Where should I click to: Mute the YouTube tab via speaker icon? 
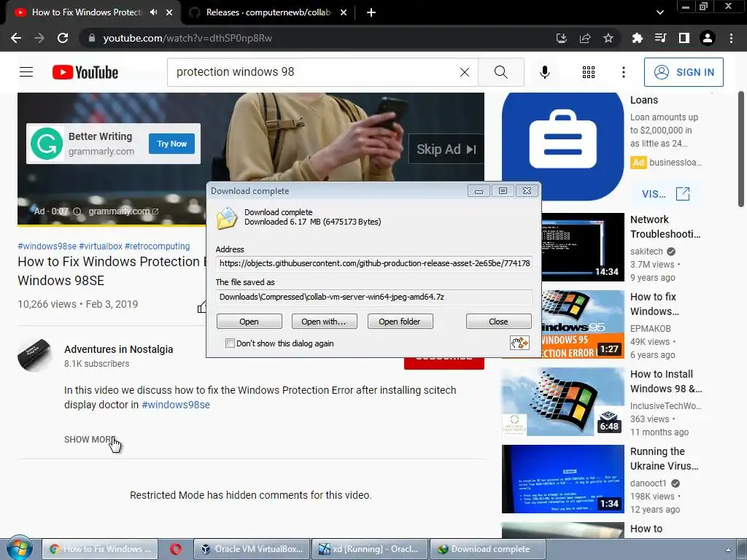point(153,12)
